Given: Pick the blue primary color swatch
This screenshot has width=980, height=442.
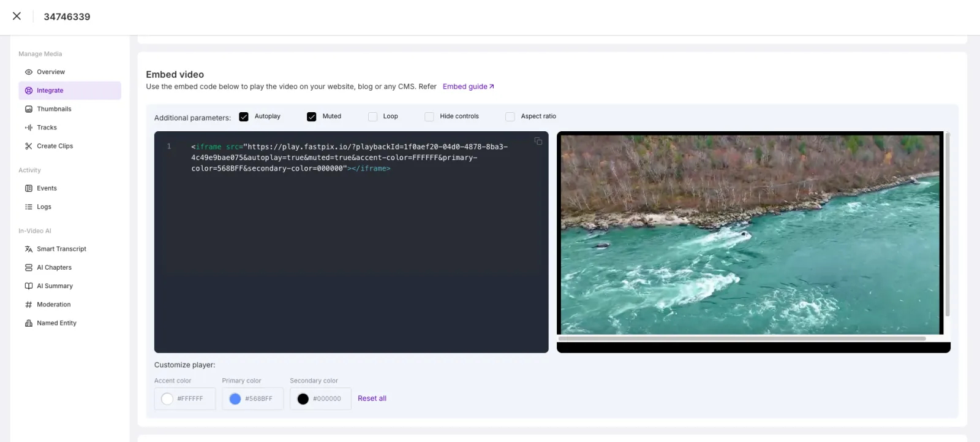Looking at the screenshot, I should point(235,399).
